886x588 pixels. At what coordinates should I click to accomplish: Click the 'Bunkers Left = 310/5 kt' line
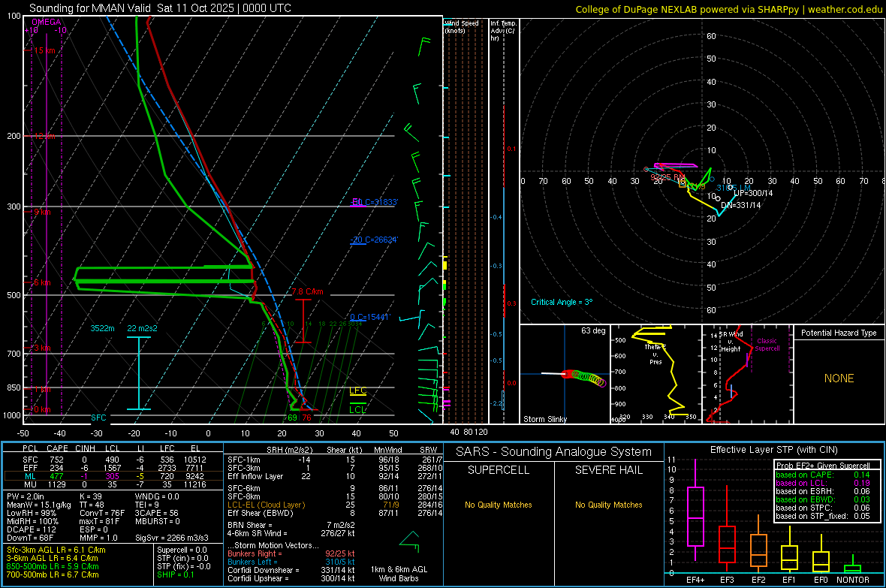click(x=291, y=562)
